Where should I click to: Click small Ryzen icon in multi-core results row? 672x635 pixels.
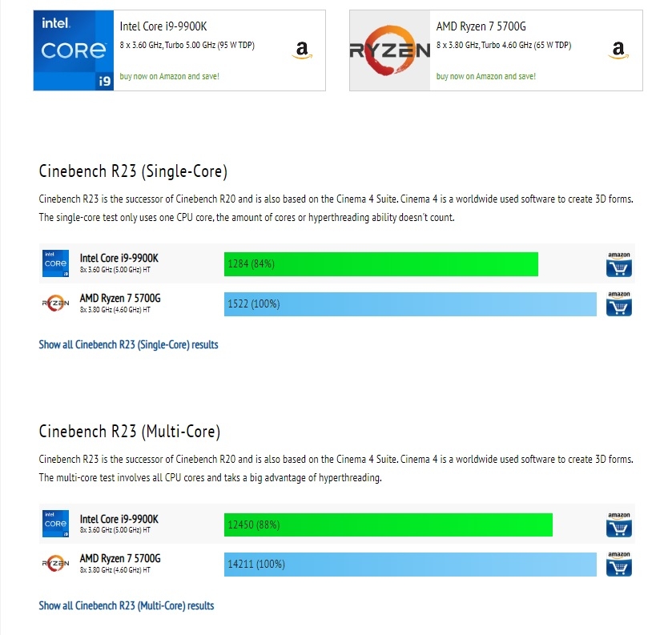tap(55, 564)
